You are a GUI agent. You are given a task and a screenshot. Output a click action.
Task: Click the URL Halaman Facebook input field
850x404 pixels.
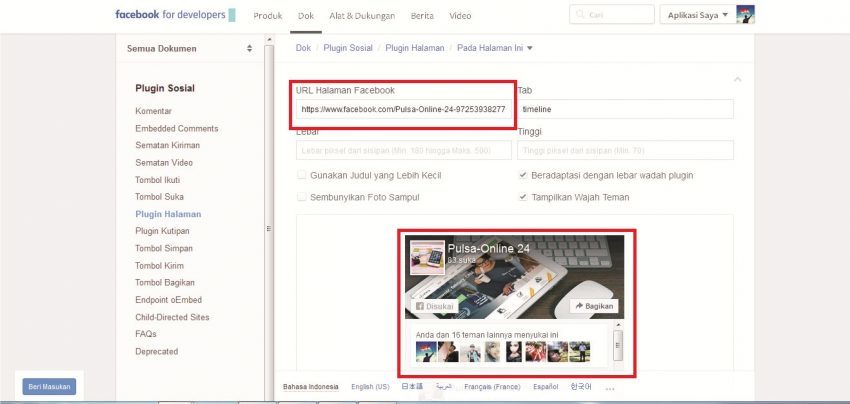402,109
